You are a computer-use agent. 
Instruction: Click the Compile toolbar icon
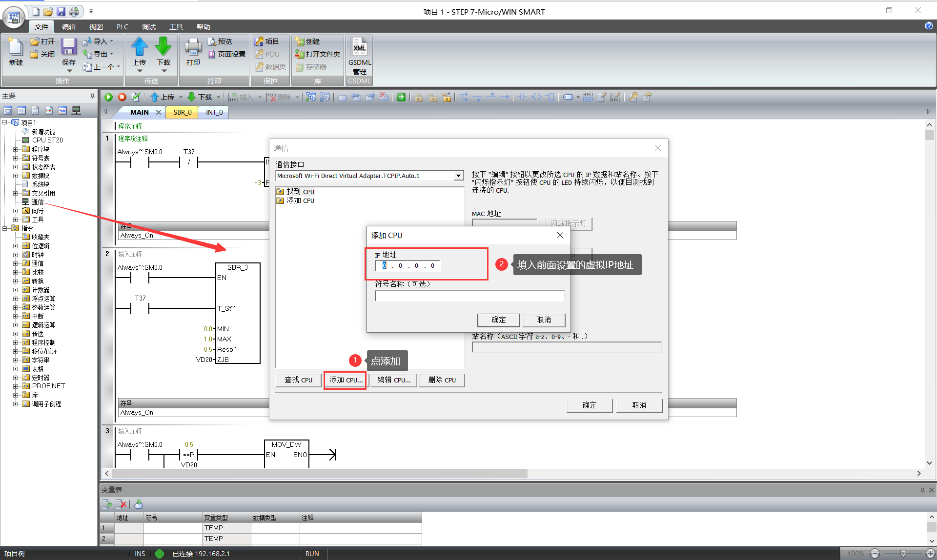[136, 97]
